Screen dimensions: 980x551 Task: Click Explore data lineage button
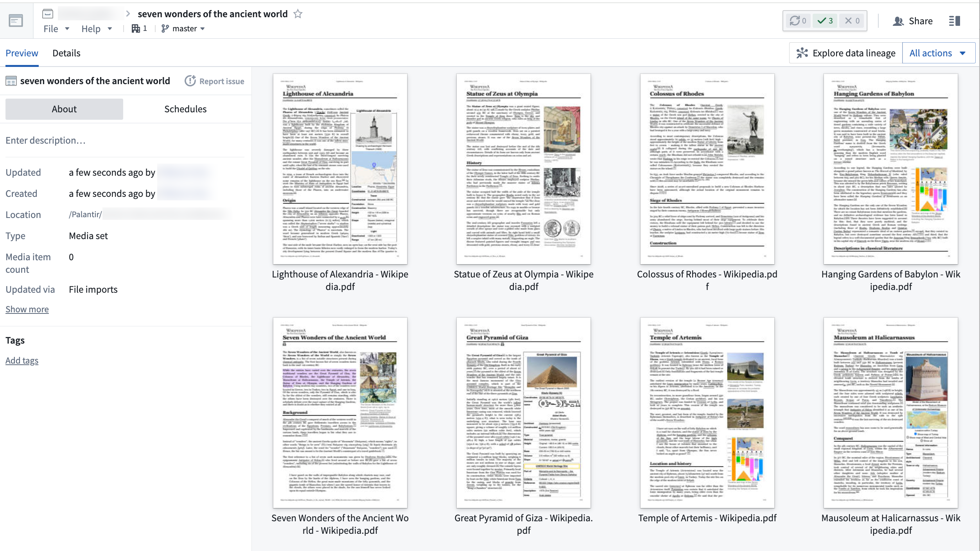tap(846, 53)
